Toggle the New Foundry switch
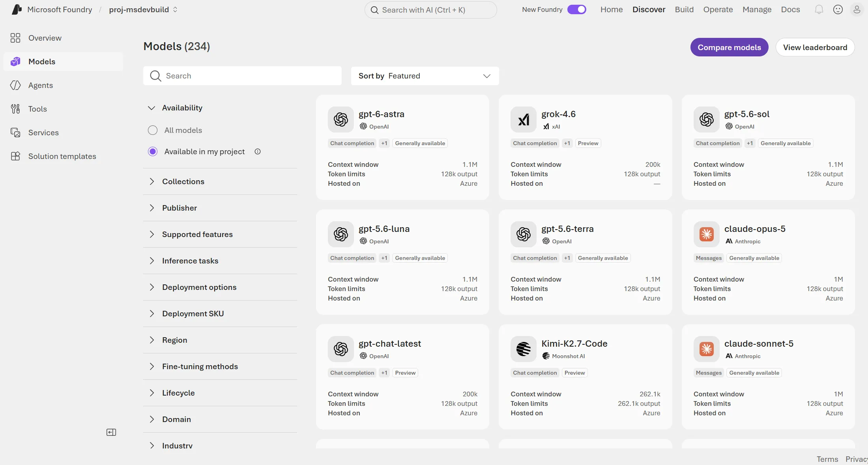Screen dimensions: 868x465 pos(577,9)
